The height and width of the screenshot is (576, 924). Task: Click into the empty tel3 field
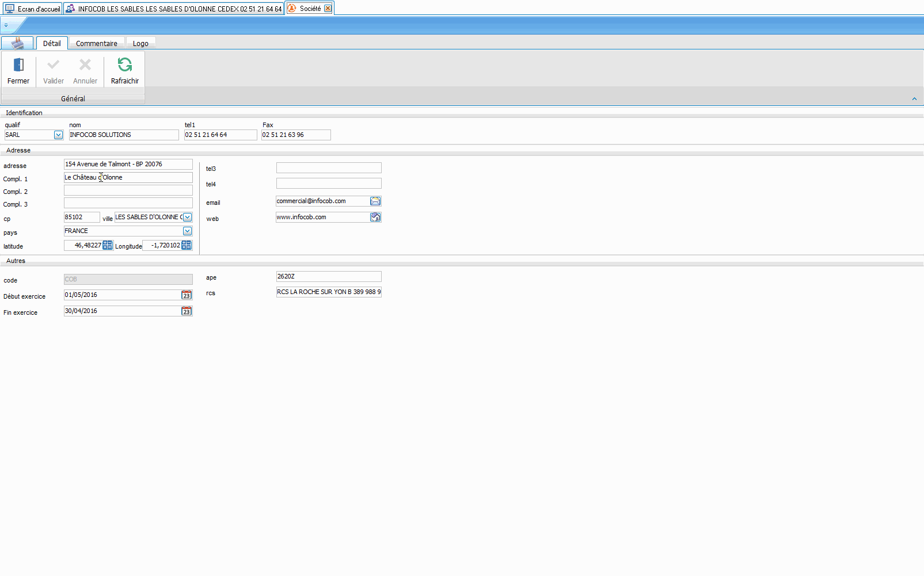tap(328, 167)
